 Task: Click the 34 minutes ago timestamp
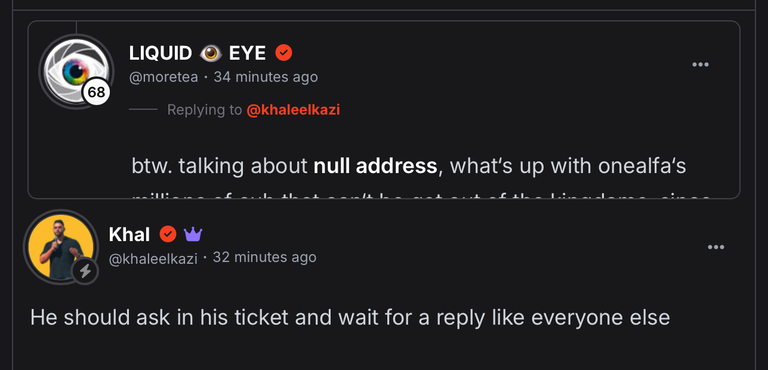coord(265,77)
